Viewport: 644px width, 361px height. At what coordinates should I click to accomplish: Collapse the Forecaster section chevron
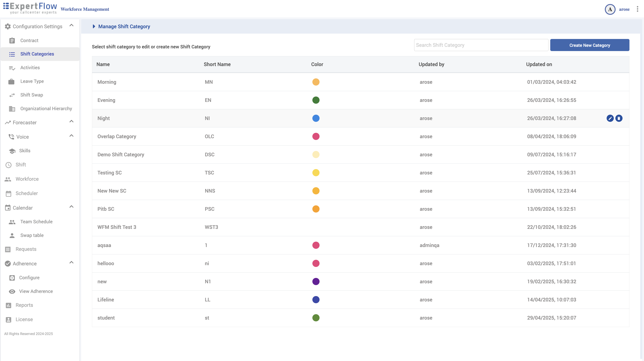[72, 121]
